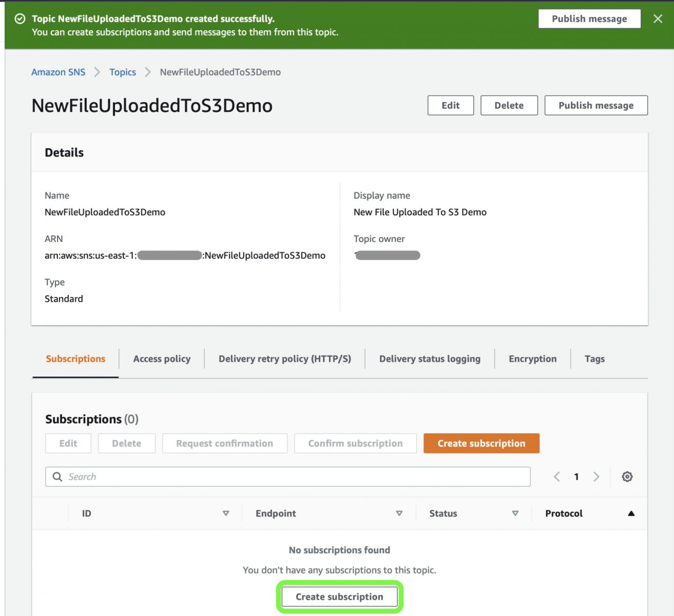This screenshot has height=616, width=674.
Task: Click the topic ARN value text
Action: 185,256
